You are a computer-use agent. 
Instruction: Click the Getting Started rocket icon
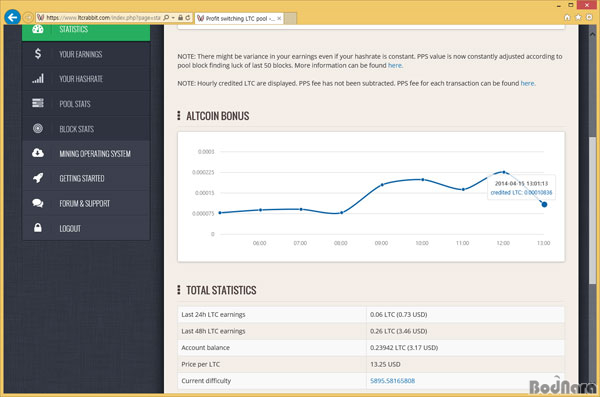coord(38,178)
